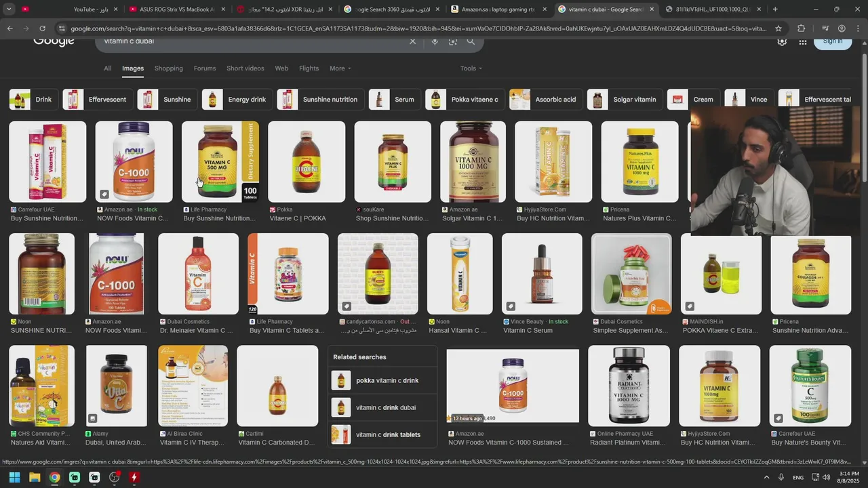Viewport: 868px width, 488px height.
Task: Open Google quick settings gear icon
Action: 782,41
